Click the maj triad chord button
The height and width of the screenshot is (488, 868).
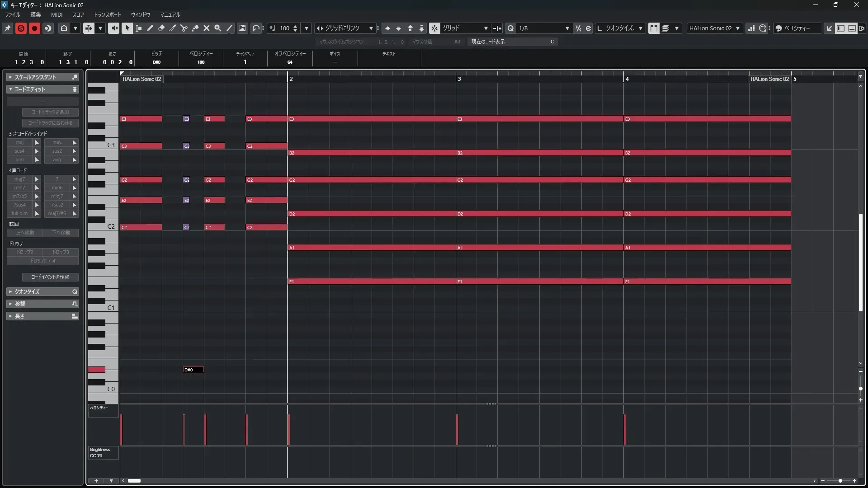[19, 142]
